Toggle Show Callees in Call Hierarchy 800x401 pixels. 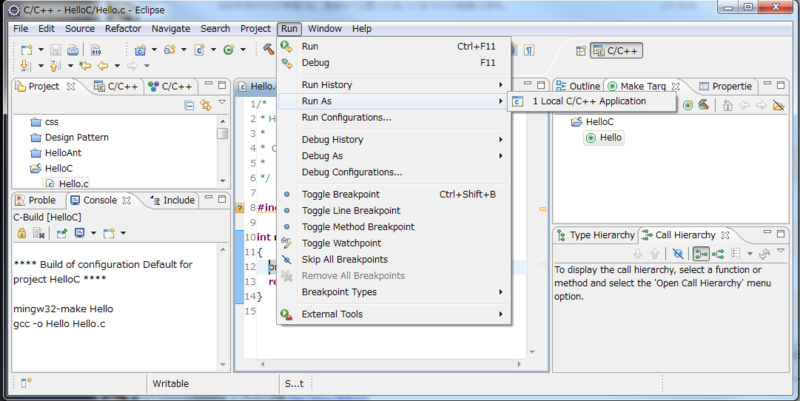(718, 254)
